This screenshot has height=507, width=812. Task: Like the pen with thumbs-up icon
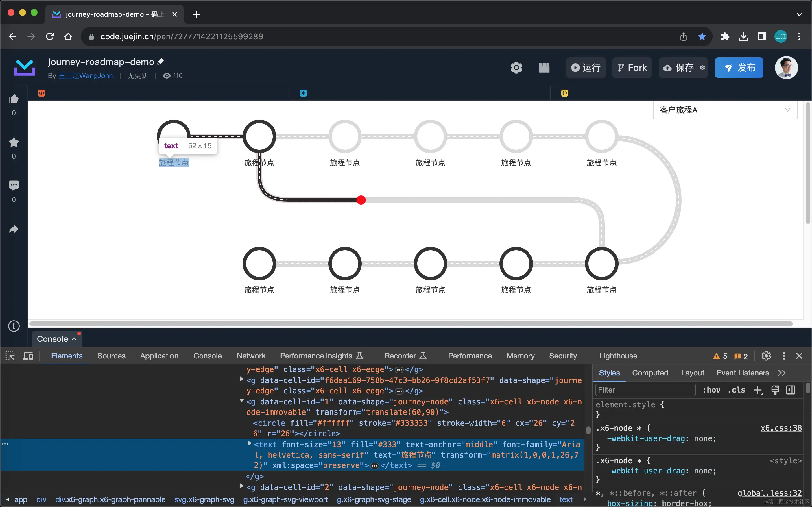(x=14, y=99)
